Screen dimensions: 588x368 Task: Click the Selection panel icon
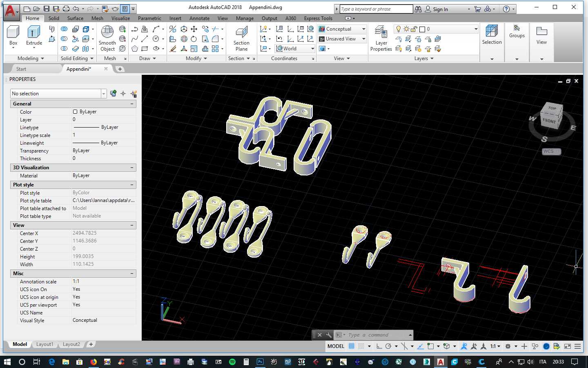492,35
